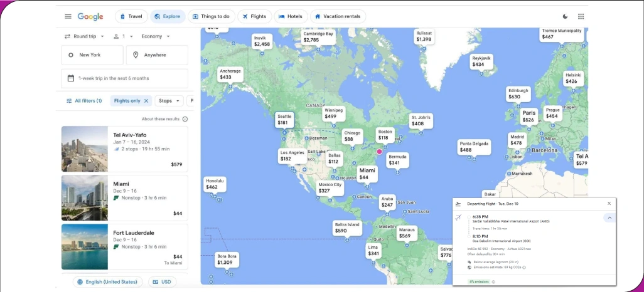Change language English (United States)
This screenshot has width=644, height=292.
(x=107, y=282)
